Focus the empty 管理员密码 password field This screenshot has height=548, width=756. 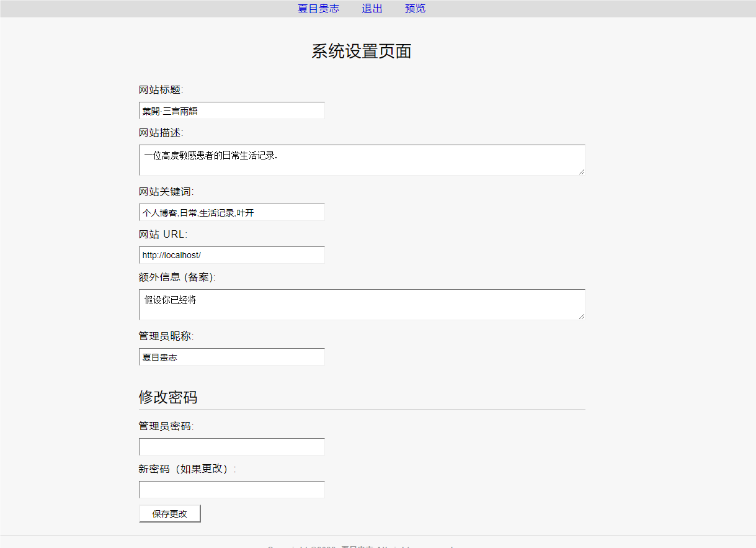pyautogui.click(x=231, y=447)
